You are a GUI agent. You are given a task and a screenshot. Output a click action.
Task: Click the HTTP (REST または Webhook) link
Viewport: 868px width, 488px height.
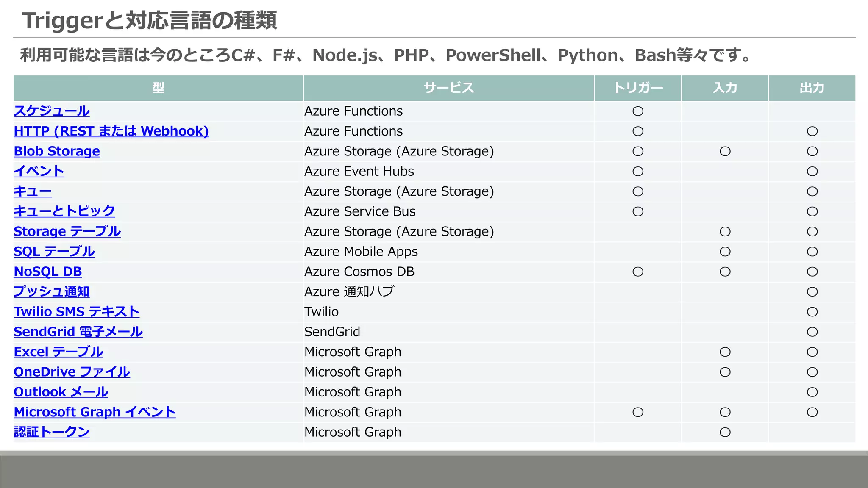pos(111,131)
